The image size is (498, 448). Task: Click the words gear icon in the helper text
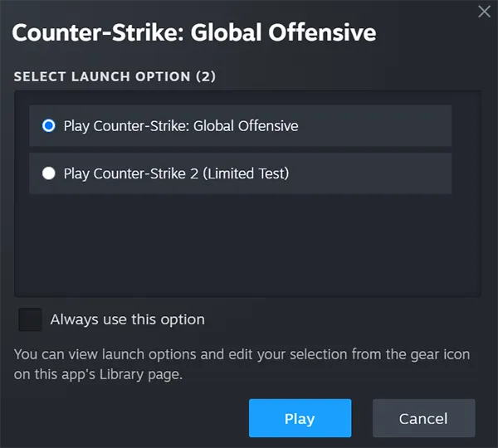point(440,354)
